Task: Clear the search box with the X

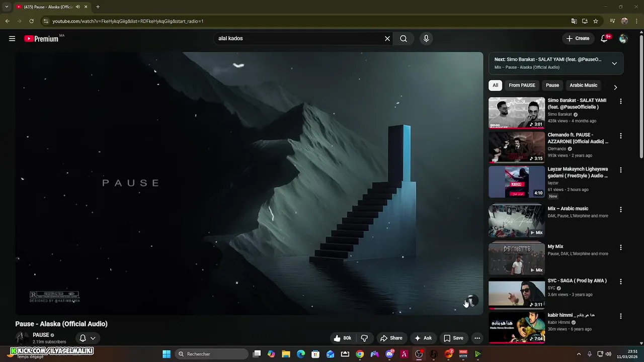Action: pos(387,38)
